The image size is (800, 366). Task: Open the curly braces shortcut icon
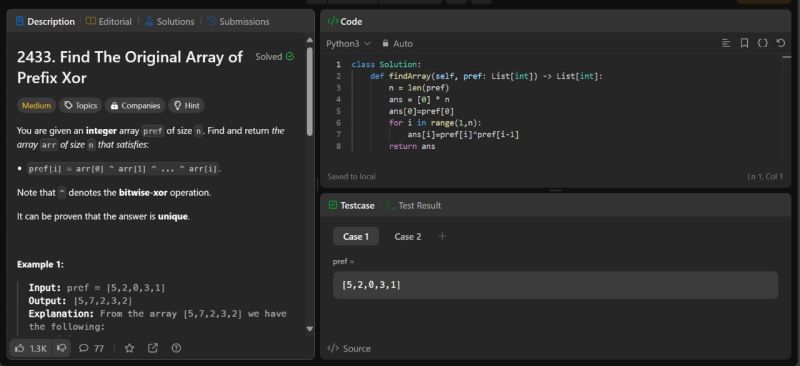point(762,43)
